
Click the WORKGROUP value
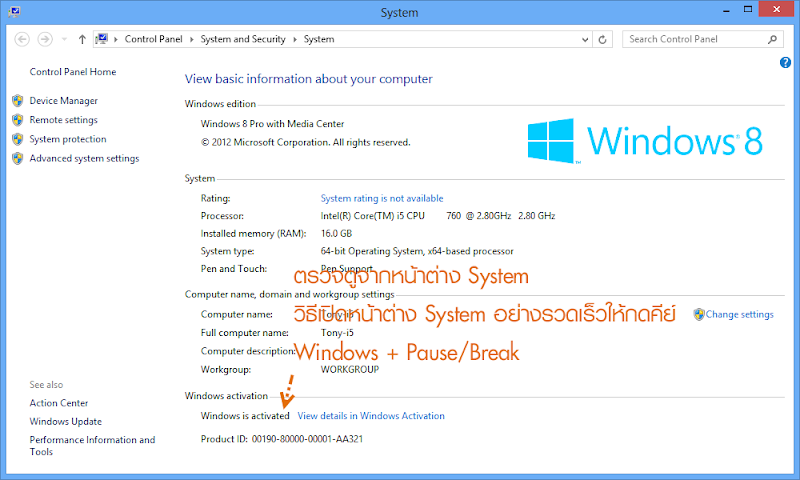click(349, 369)
